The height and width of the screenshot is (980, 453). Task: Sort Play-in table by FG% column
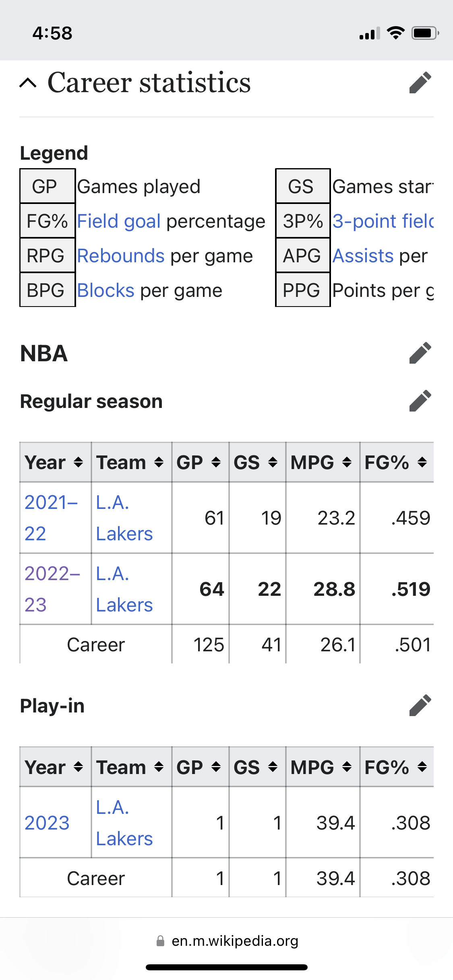pyautogui.click(x=397, y=767)
